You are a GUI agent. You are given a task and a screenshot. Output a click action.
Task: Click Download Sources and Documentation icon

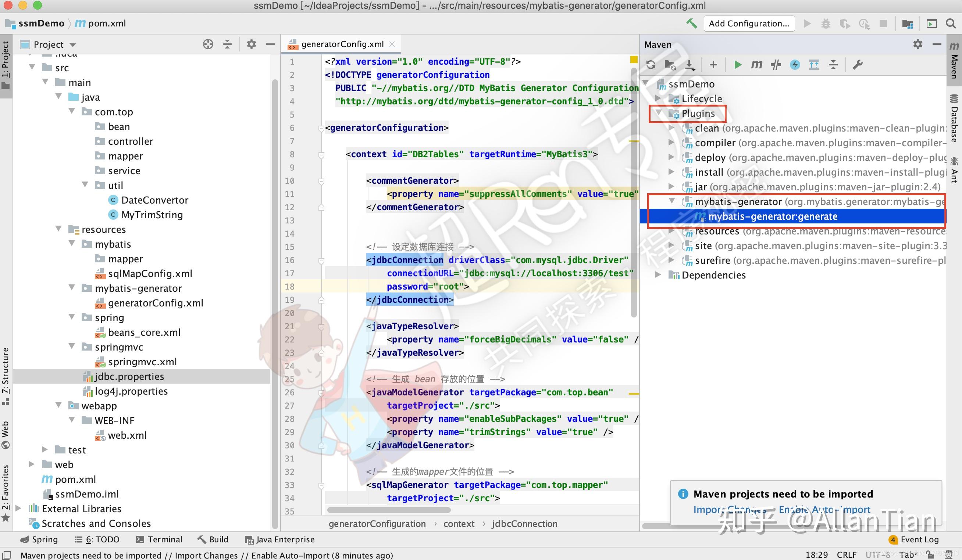pyautogui.click(x=690, y=65)
